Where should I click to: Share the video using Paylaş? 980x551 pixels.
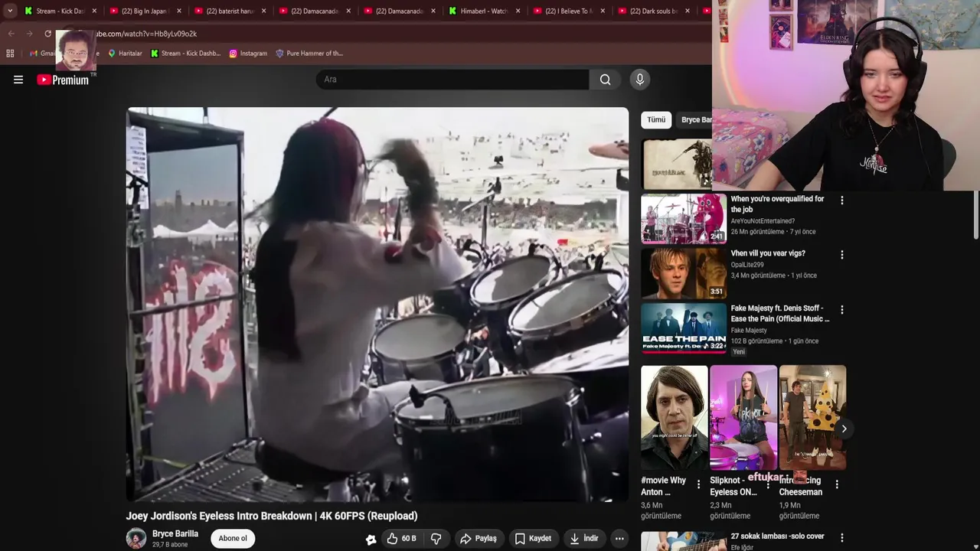479,539
